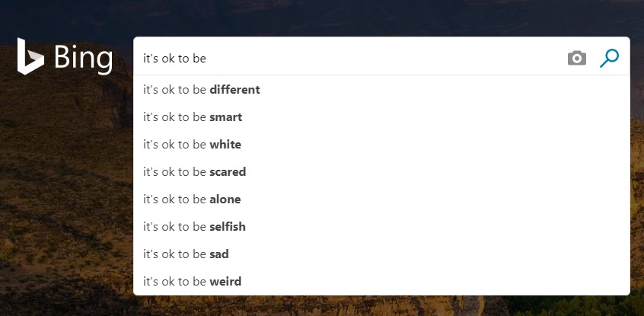Screen dimensions: 644x316
Task: Select suggestion 'it's ok to be different'
Action: 381,90
